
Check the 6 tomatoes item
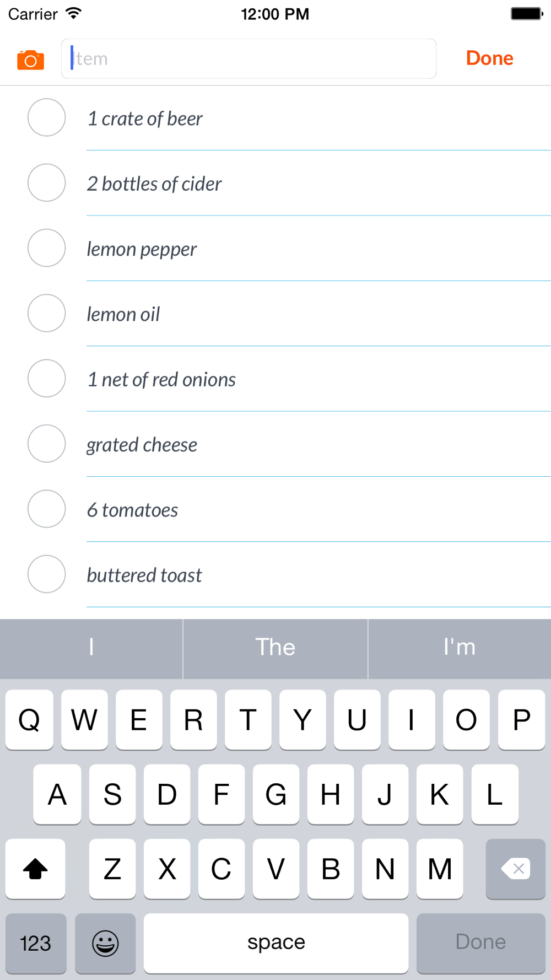(x=47, y=509)
